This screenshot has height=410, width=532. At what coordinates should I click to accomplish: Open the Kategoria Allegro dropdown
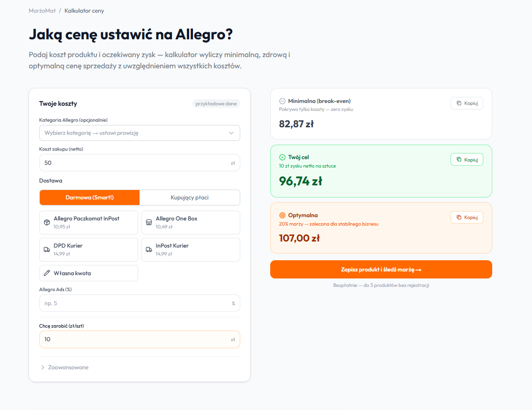(x=140, y=133)
